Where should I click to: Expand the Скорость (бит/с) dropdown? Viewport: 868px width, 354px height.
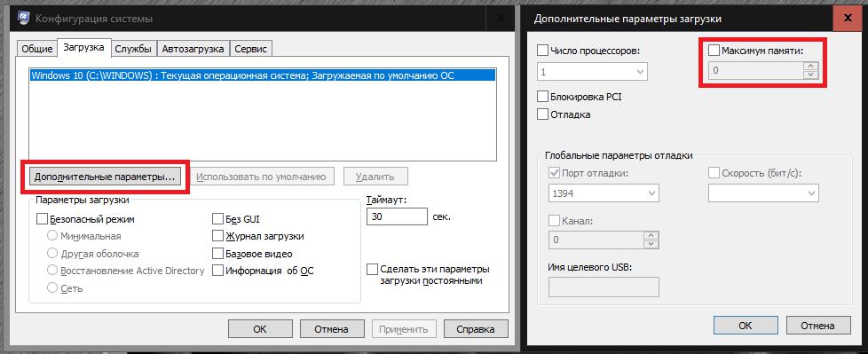pos(763,193)
